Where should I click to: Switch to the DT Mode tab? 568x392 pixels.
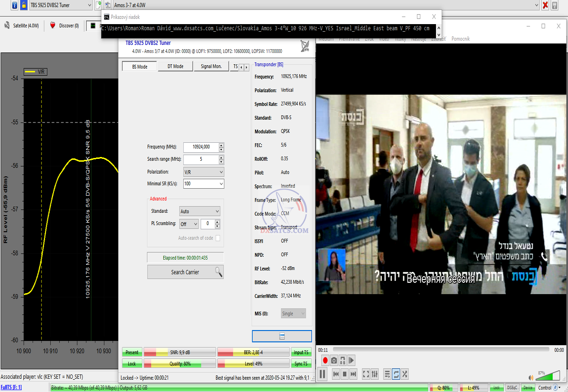pos(175,67)
